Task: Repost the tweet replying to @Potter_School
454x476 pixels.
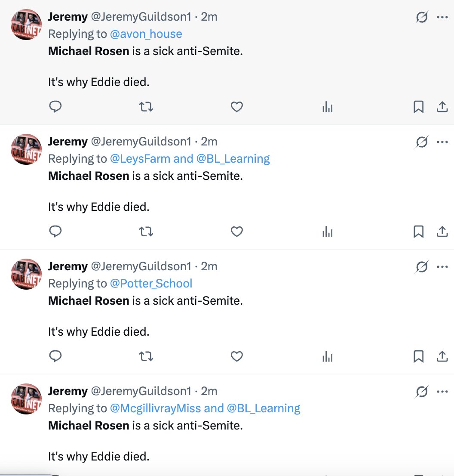Action: pyautogui.click(x=146, y=356)
